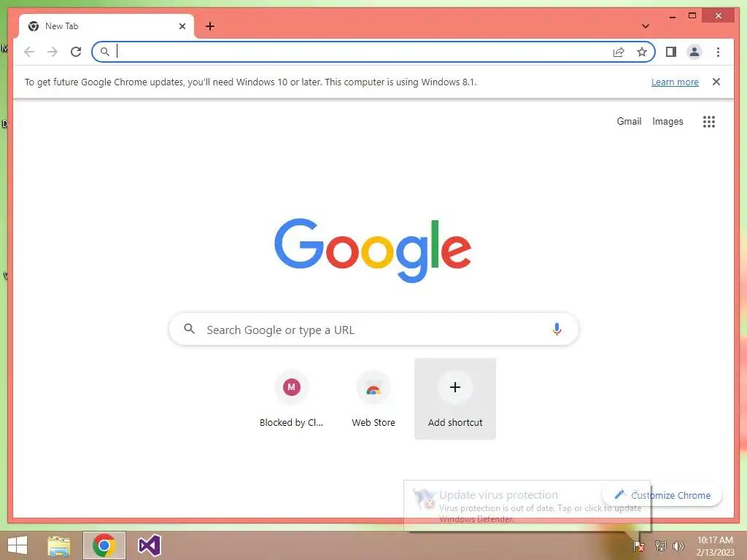The width and height of the screenshot is (747, 560).
Task: Select the New Tab tab
Action: pos(107,26)
